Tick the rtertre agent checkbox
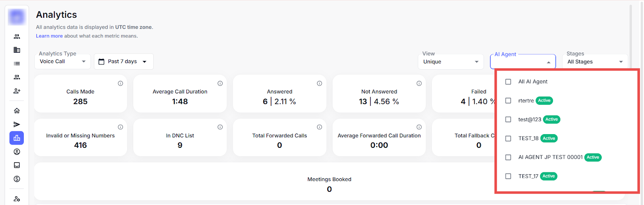This screenshot has width=644, height=205. [508, 101]
